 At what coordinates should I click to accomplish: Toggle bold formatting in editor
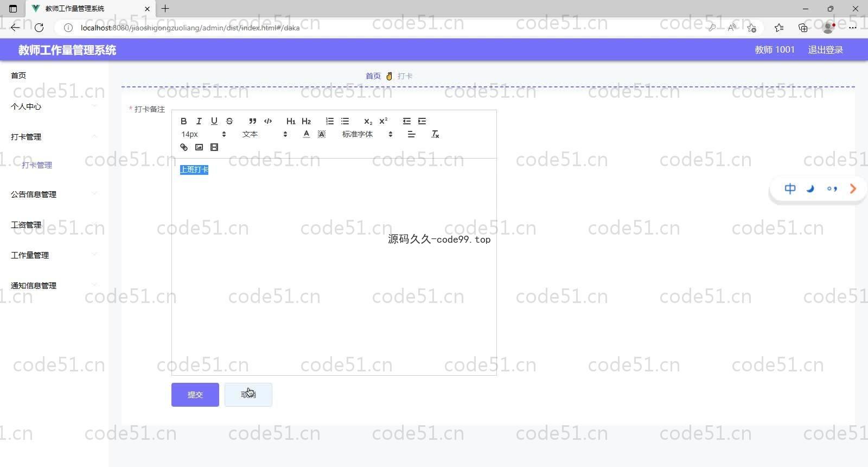183,121
